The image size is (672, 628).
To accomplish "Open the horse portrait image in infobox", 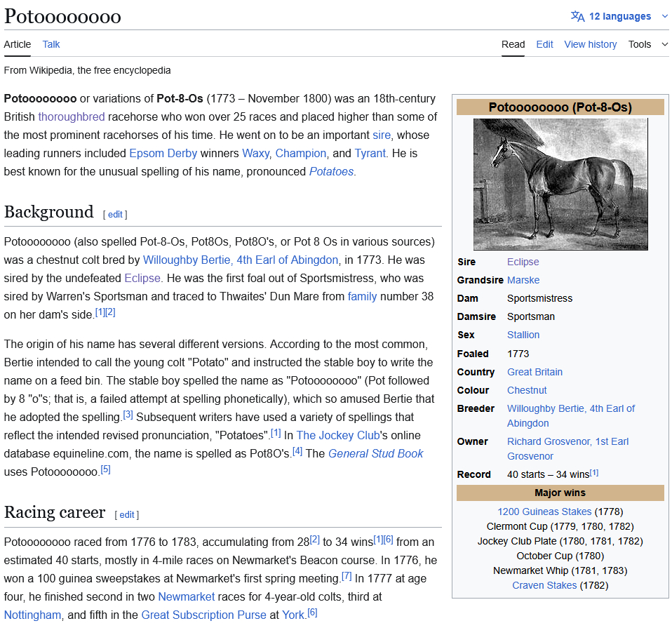I will tap(560, 184).
